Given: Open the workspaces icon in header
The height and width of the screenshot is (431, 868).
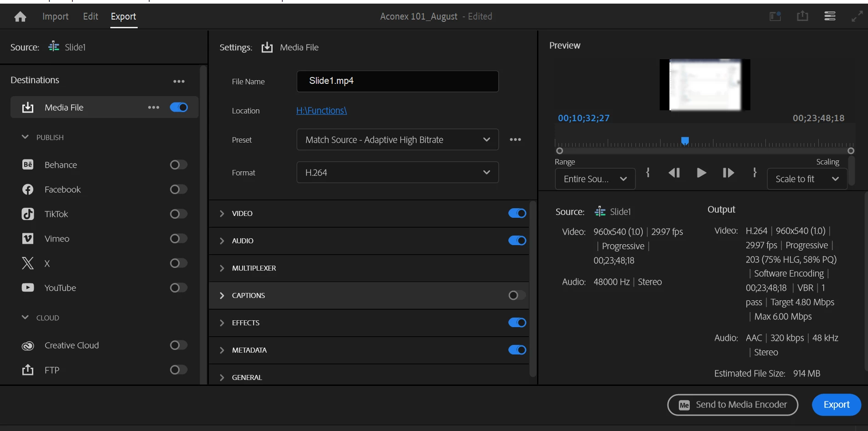Looking at the screenshot, I should [x=775, y=16].
